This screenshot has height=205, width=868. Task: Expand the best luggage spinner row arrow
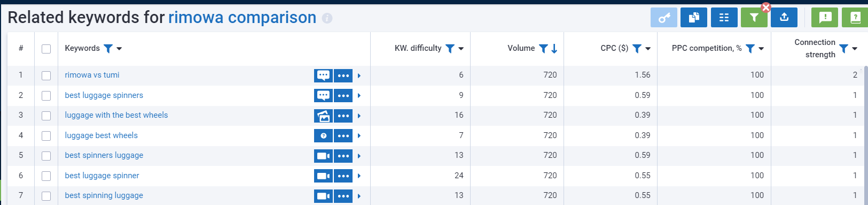tap(359, 176)
